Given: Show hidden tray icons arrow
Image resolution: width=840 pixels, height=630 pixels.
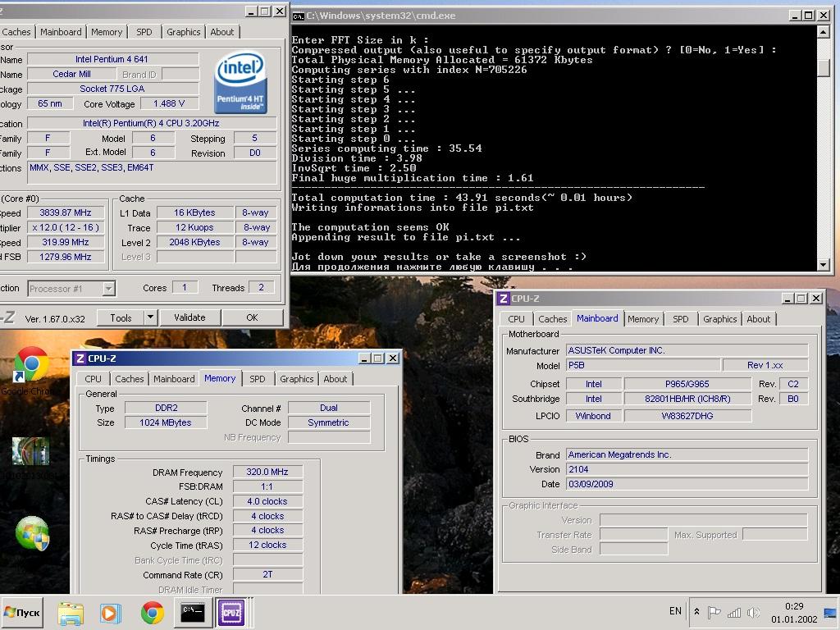Looking at the screenshot, I should tap(696, 611).
